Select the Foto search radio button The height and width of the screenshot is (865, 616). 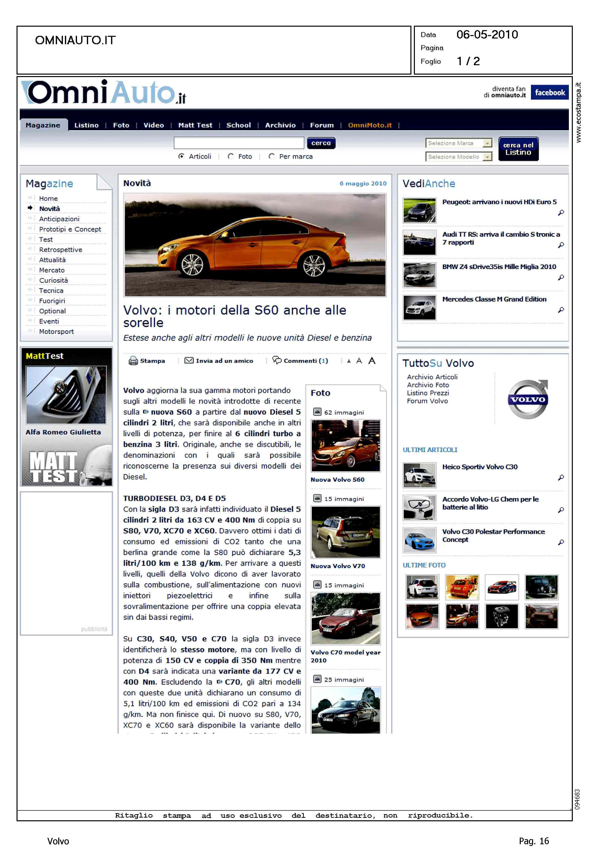coord(231,156)
